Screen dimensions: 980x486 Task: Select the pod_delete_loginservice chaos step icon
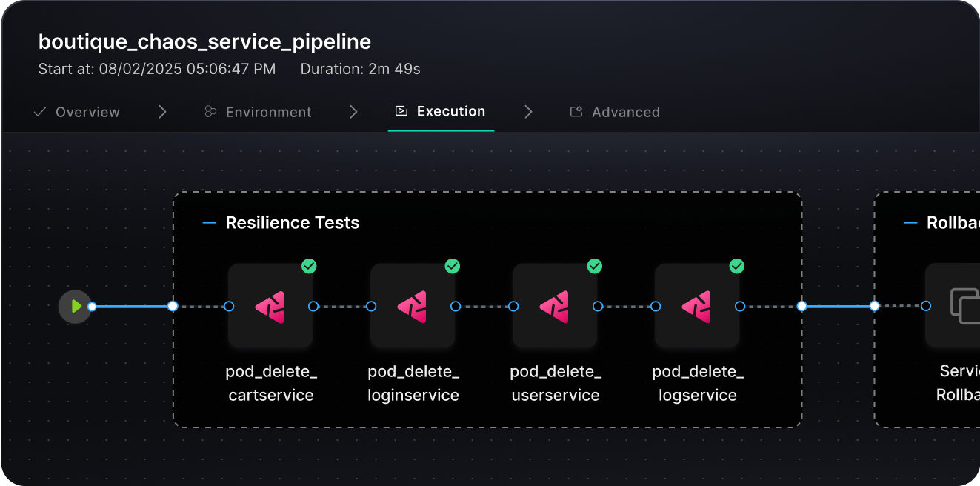(x=413, y=306)
